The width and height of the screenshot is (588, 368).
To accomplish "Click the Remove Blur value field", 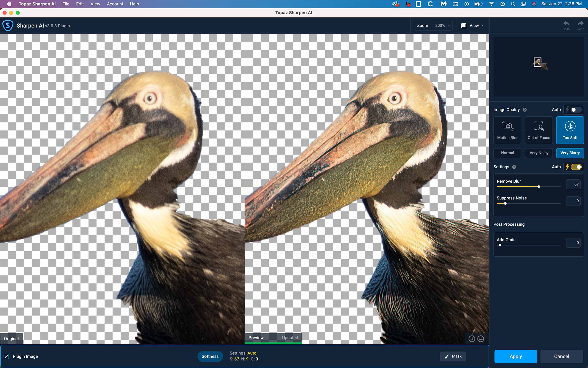I will pos(573,184).
